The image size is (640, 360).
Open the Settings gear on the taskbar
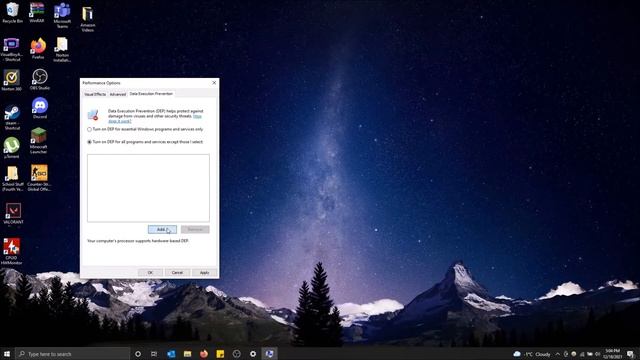253,354
